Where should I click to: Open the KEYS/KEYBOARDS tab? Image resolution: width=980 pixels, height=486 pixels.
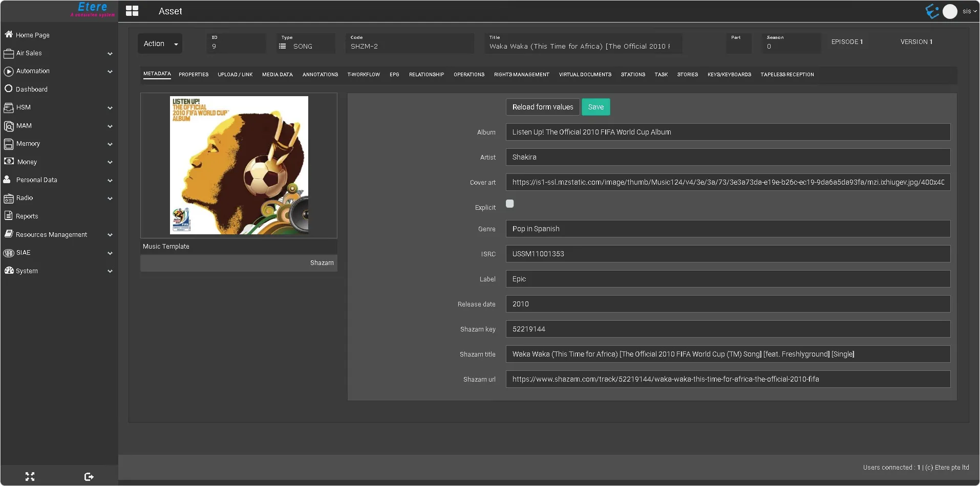coord(729,75)
